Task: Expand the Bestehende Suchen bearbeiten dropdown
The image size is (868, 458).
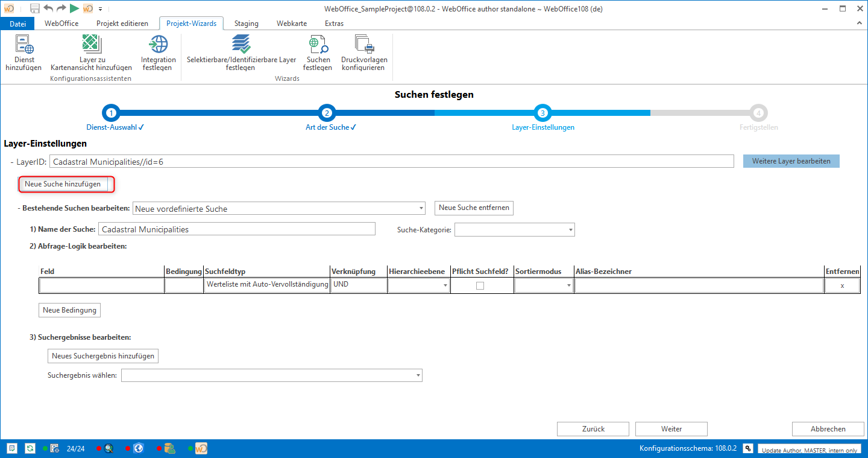Action: pos(421,209)
